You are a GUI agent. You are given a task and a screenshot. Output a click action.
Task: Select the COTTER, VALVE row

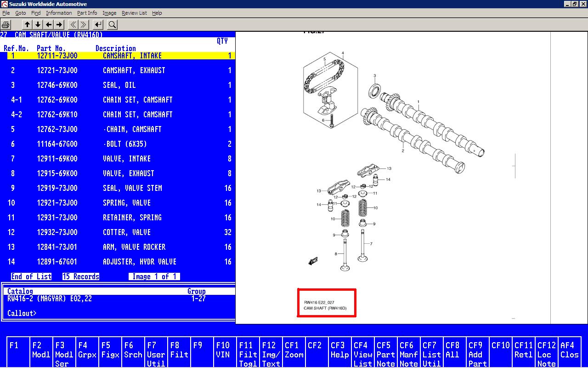point(121,232)
